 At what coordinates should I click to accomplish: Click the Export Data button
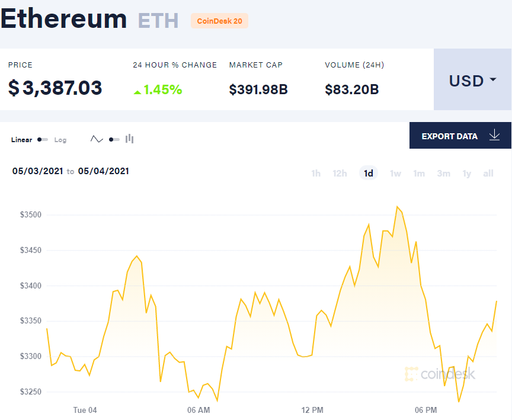click(450, 136)
